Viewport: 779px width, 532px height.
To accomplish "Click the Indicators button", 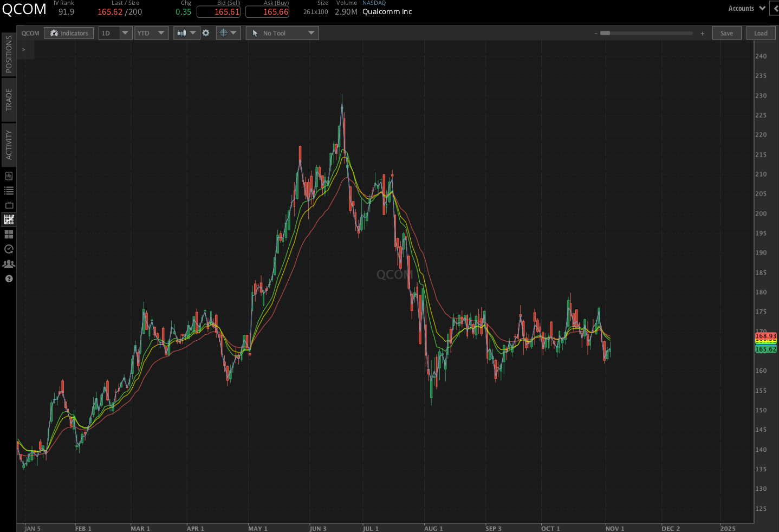I will point(69,33).
